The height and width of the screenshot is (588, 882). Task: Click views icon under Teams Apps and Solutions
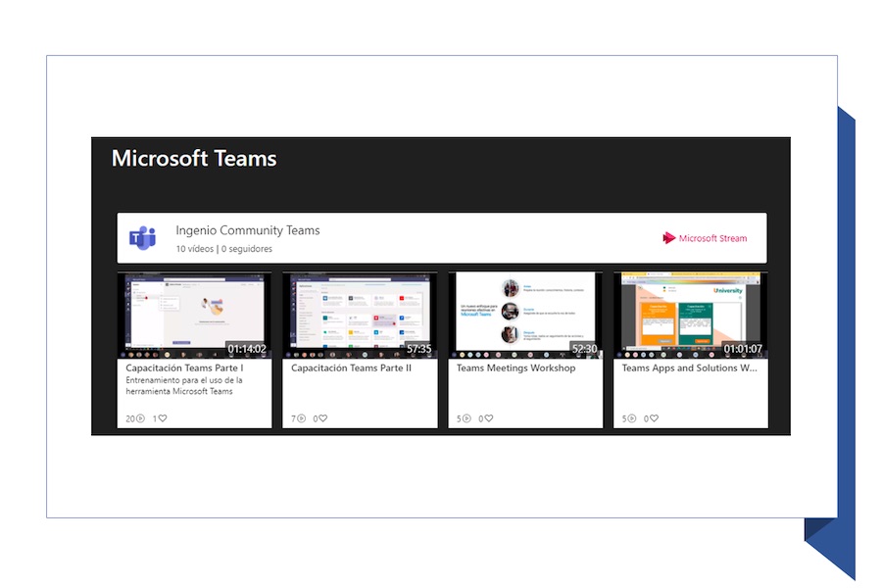click(x=632, y=418)
